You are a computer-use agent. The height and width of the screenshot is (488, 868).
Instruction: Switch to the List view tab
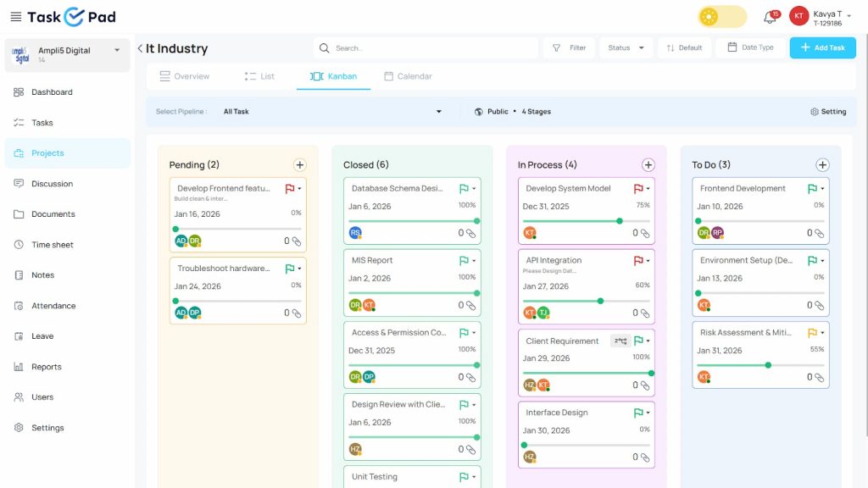coord(259,76)
